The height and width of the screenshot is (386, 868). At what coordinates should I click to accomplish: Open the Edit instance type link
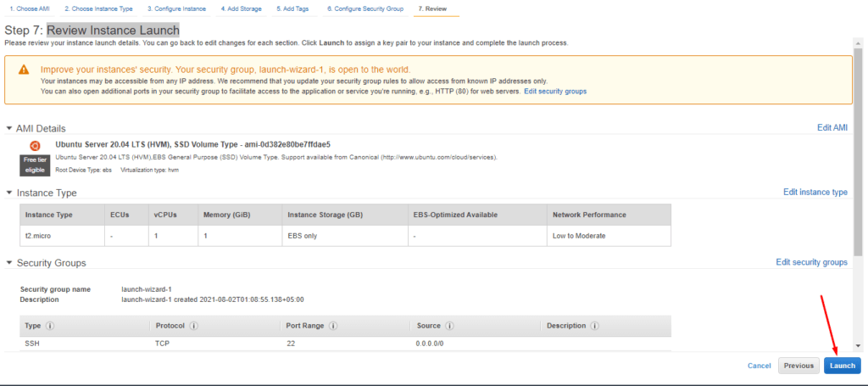point(815,193)
